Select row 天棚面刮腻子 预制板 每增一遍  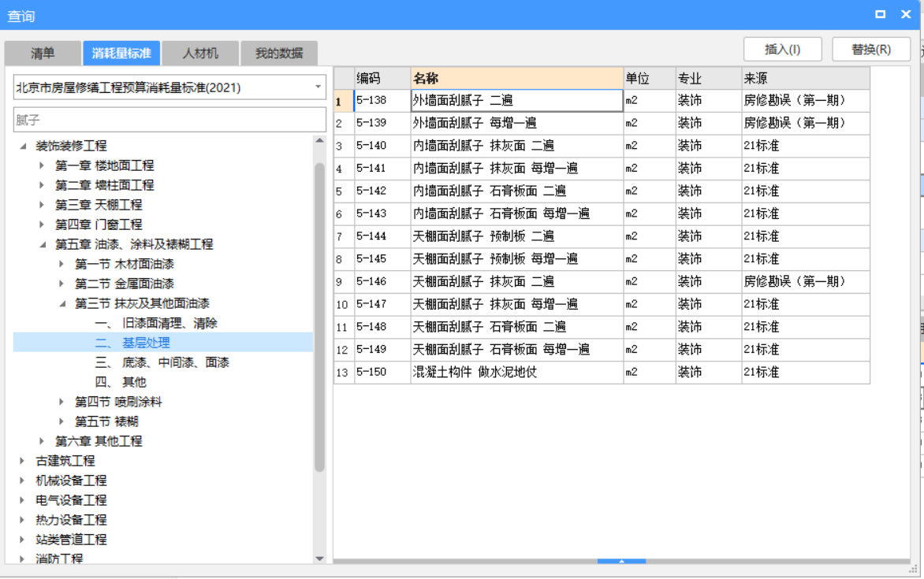pyautogui.click(x=602, y=259)
